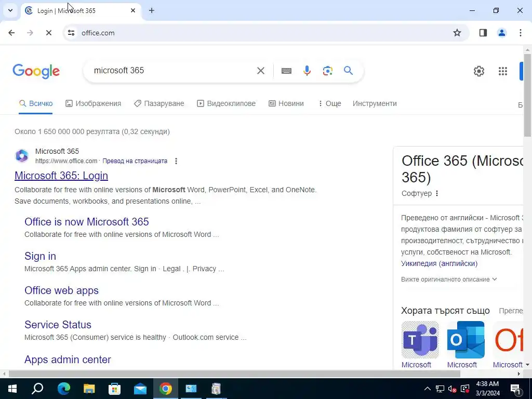Open the Chrome profile menu

pos(502,33)
